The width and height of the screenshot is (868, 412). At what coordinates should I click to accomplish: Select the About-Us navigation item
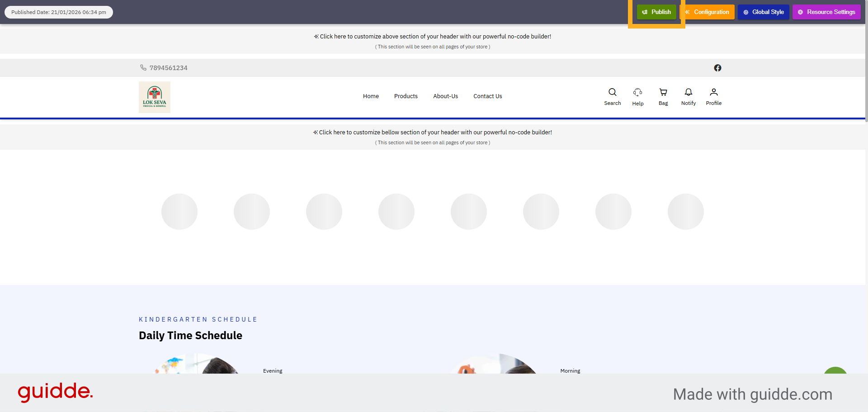pos(445,96)
